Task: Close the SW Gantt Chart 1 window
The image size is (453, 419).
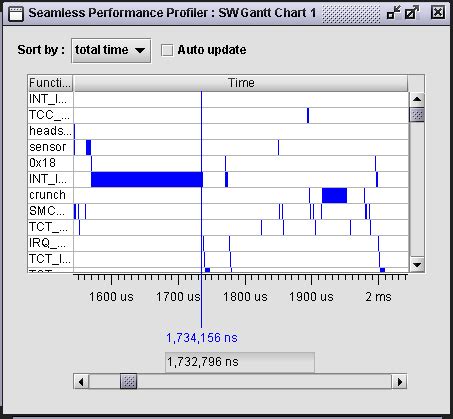Action: (437, 13)
